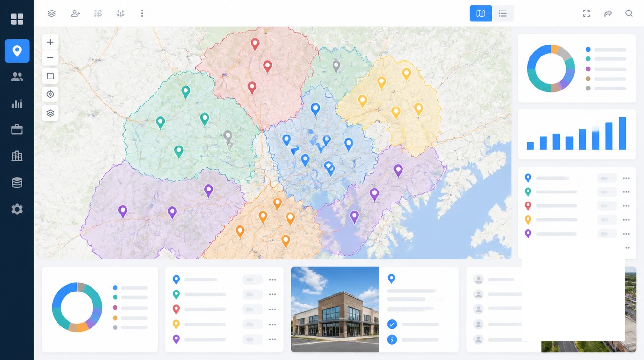Click the tallest bar in the bar chart
Viewport: 644px width, 360px height.
tap(622, 134)
